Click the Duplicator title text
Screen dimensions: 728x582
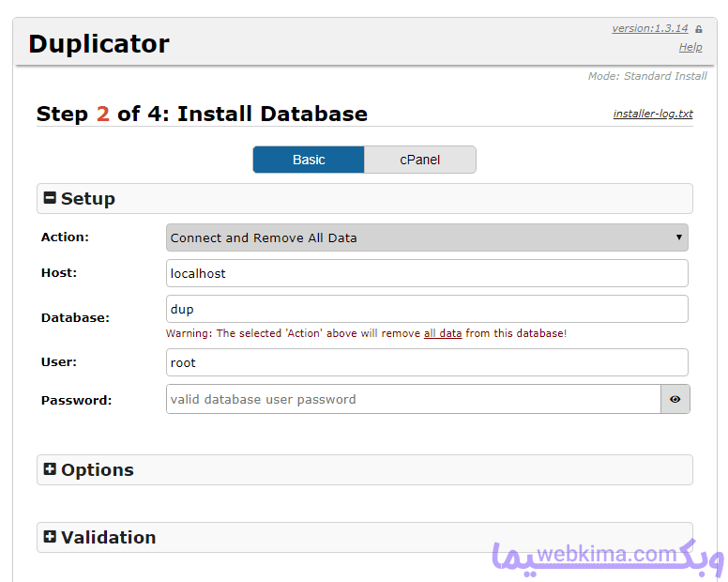point(99,44)
